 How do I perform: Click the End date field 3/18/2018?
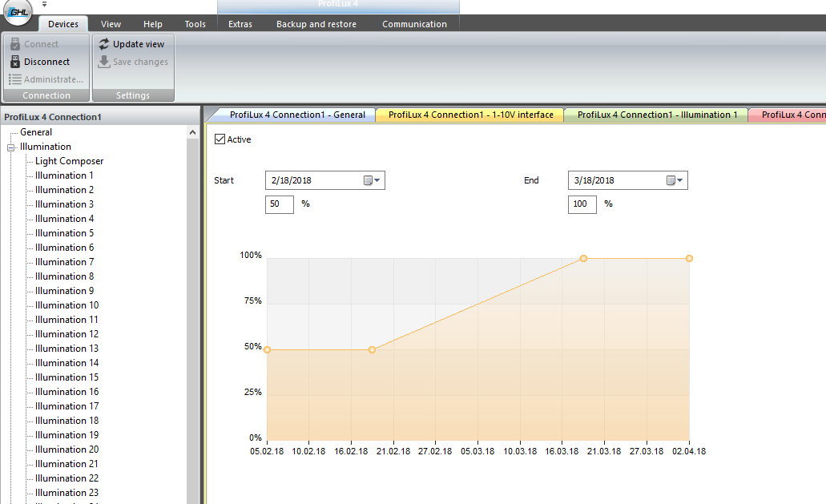(x=628, y=180)
